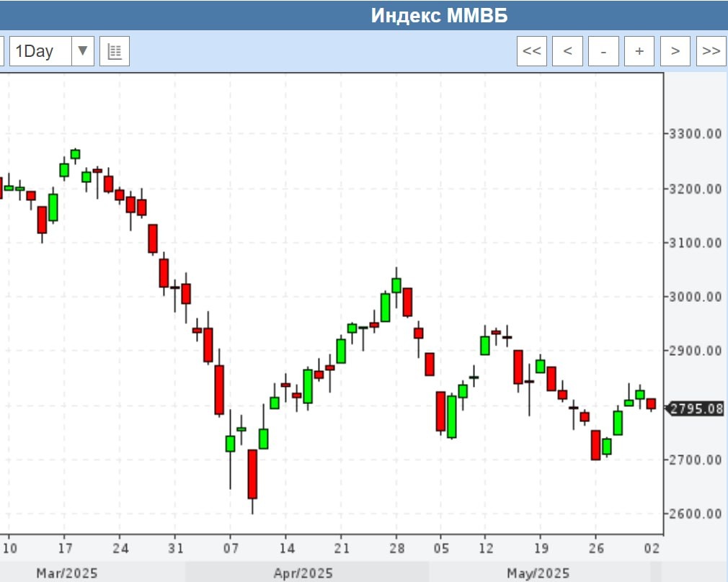Move chart back with < button
Screen dimensions: 728x582
coord(567,51)
